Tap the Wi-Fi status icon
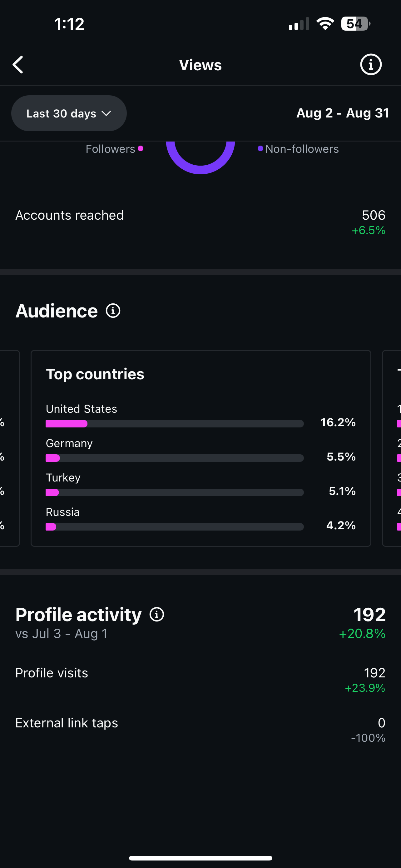This screenshot has height=868, width=401. (x=325, y=24)
